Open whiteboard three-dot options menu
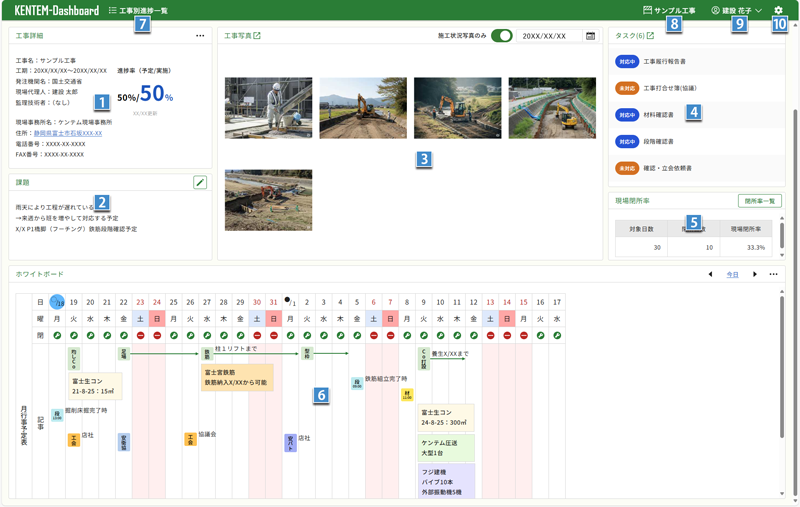 click(x=773, y=274)
